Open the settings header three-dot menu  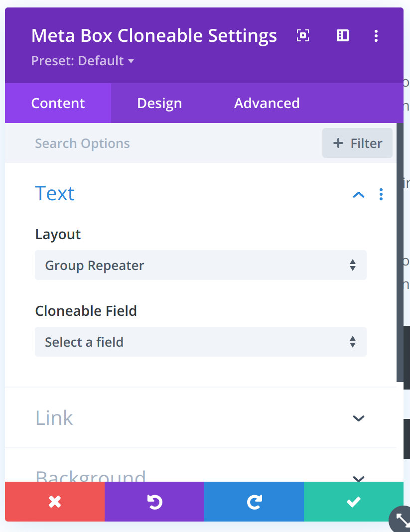tap(376, 35)
